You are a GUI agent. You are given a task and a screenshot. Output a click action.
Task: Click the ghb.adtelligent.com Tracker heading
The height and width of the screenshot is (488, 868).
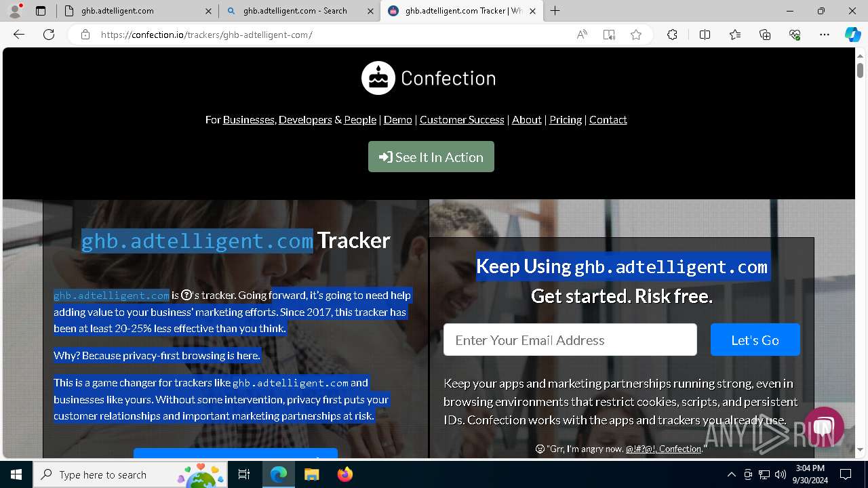click(x=235, y=240)
